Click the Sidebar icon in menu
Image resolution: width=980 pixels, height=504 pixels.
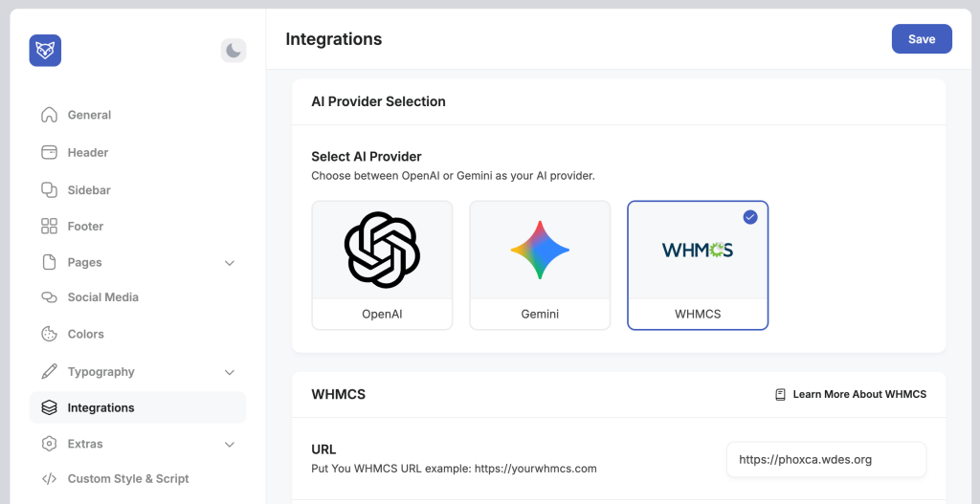pos(50,190)
